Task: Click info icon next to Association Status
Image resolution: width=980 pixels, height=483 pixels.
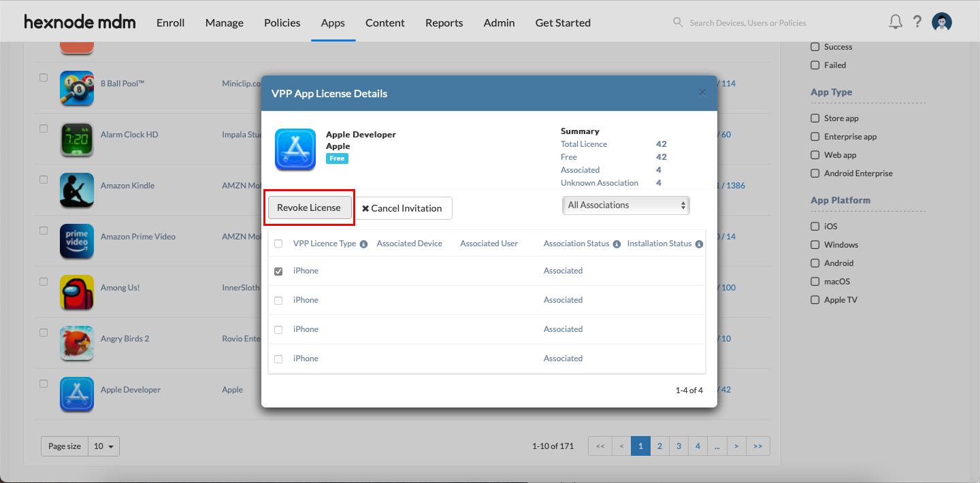Action: tap(617, 244)
